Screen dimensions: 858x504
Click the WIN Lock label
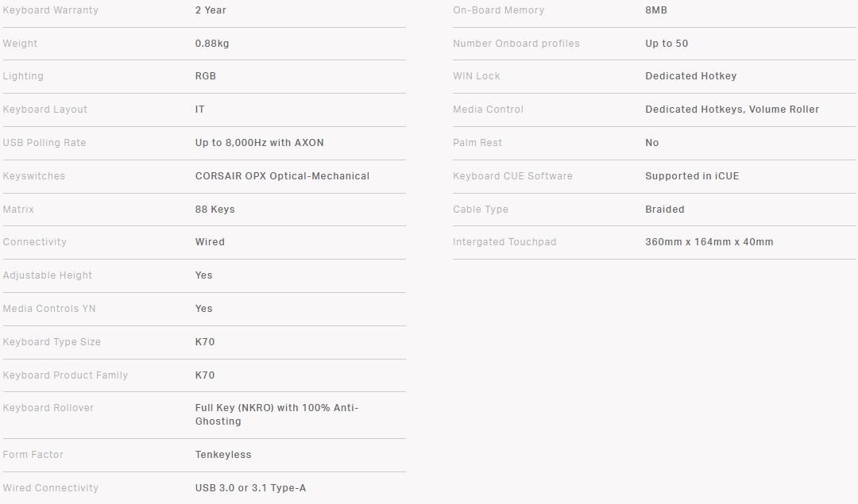click(477, 76)
